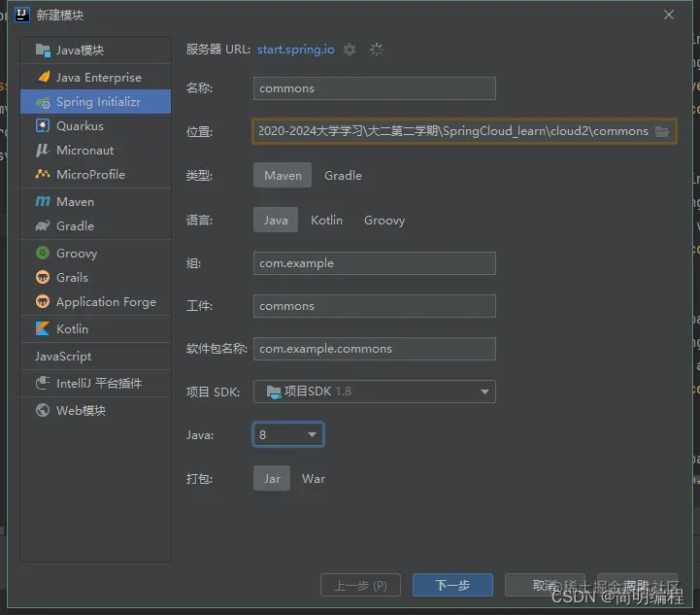Viewport: 700px width, 615px height.
Task: Click the Spring Initializr leaf icon
Action: (x=43, y=102)
